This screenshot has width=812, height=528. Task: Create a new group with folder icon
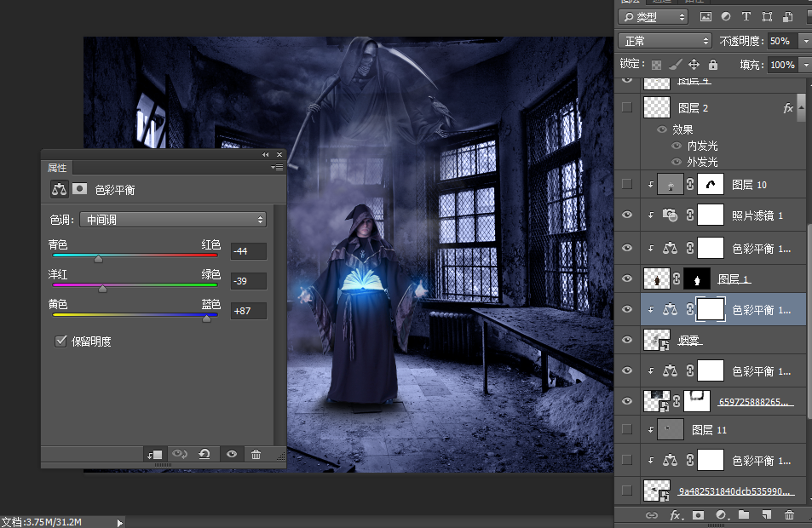[x=744, y=515]
